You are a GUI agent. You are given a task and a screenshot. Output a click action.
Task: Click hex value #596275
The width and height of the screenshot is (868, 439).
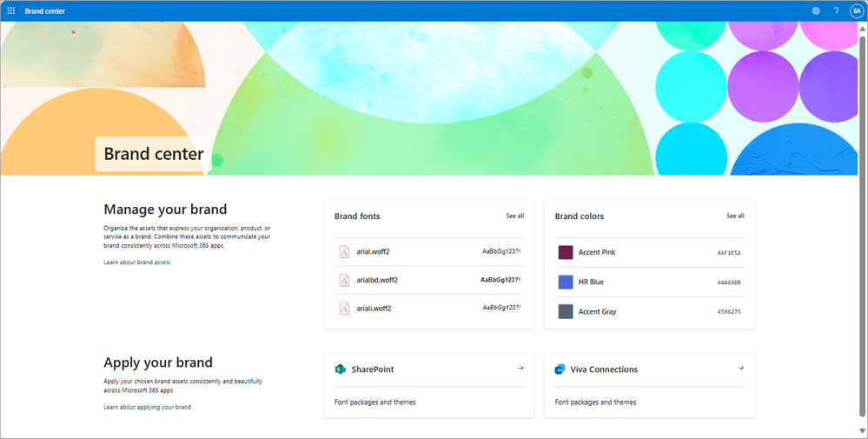(729, 312)
